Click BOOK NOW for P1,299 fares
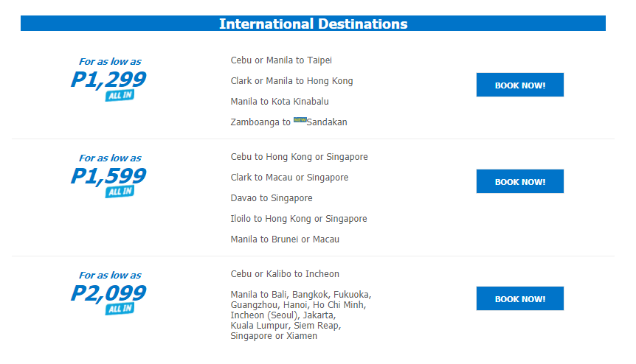Viewport: 636px width, 364px height. point(519,85)
